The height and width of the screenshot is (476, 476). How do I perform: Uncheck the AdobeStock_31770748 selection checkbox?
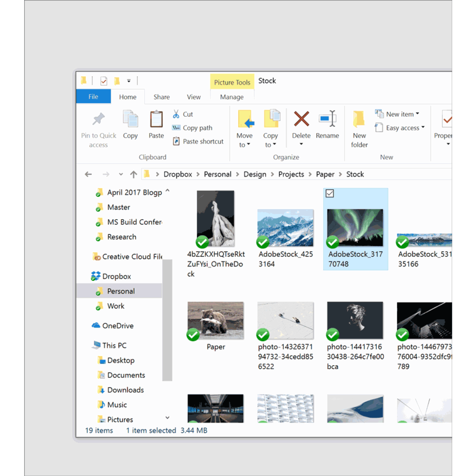[329, 193]
